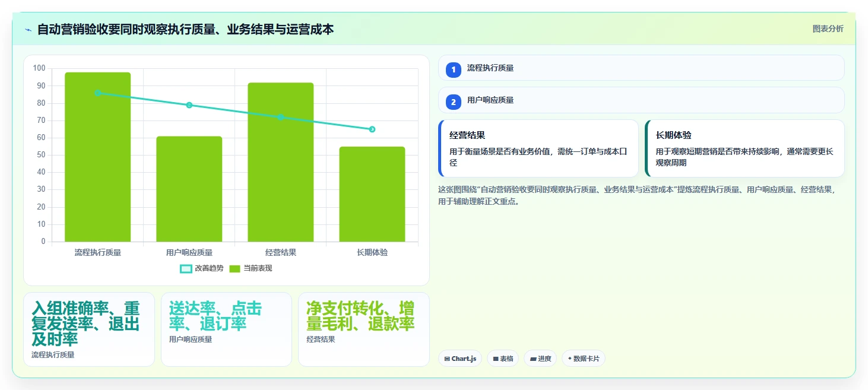Click the lightning icon beside the title
Image resolution: width=868 pixels, height=390 pixels.
[28, 30]
